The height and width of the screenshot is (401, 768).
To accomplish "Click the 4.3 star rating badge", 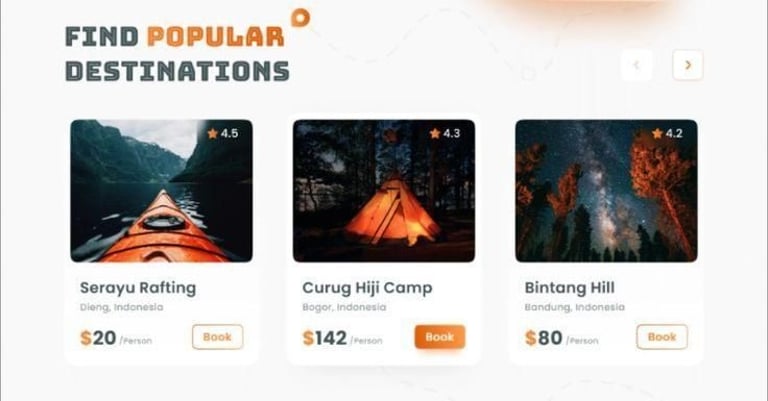I will [445, 133].
